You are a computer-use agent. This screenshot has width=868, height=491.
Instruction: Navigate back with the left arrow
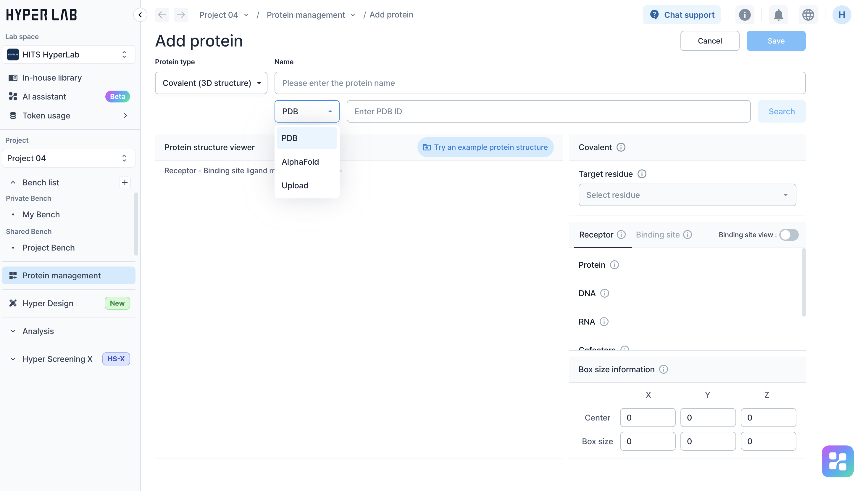pos(162,15)
